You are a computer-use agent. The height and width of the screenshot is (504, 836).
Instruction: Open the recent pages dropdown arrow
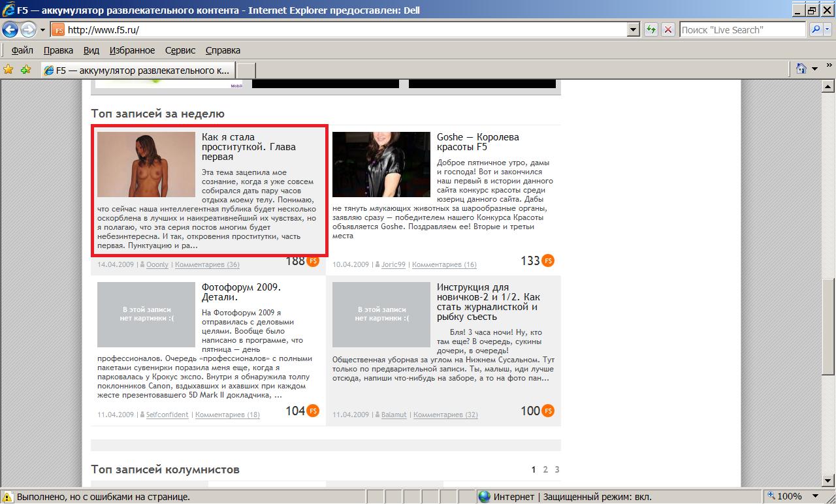pyautogui.click(x=42, y=30)
